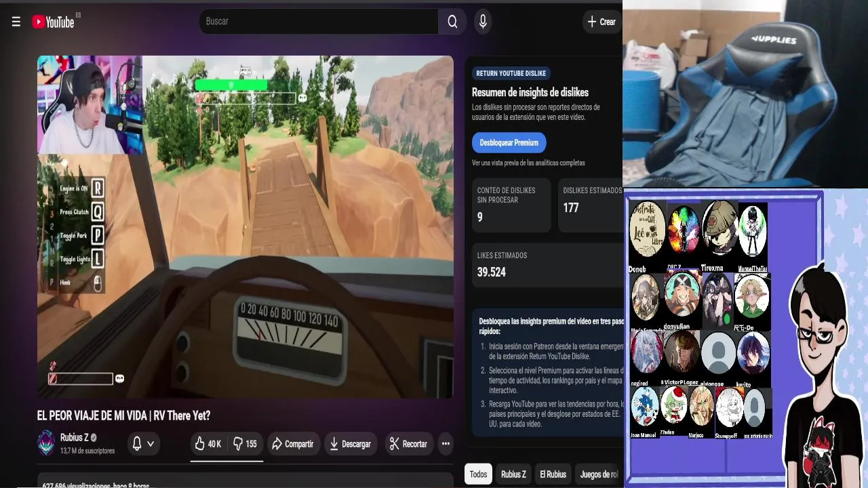
Task: Click the webcam feed showing the gaming chair
Action: coord(745,94)
